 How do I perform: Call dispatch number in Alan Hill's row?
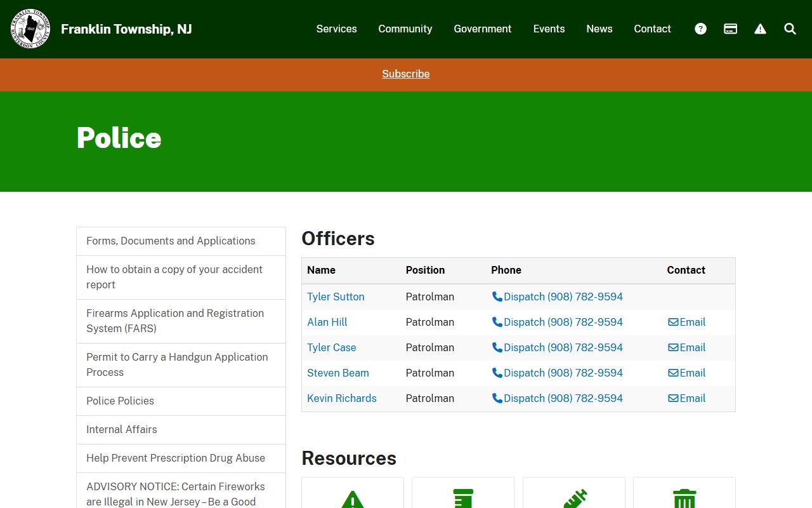pos(558,323)
